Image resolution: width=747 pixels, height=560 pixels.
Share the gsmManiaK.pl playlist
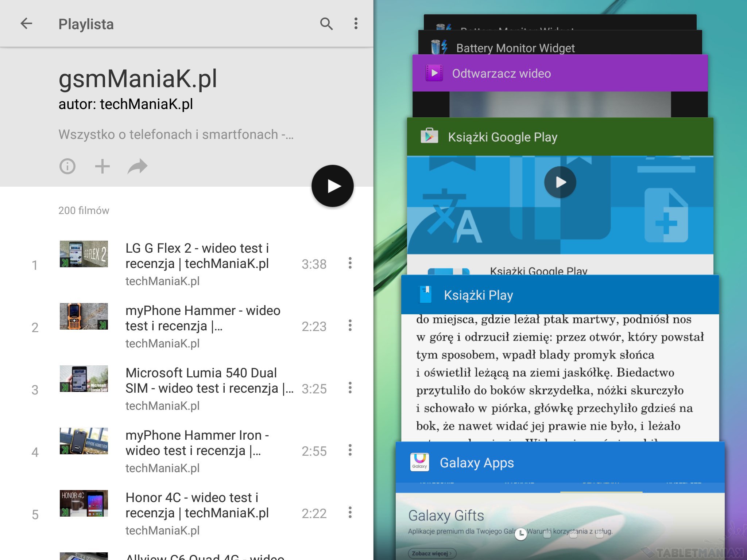pos(138,167)
